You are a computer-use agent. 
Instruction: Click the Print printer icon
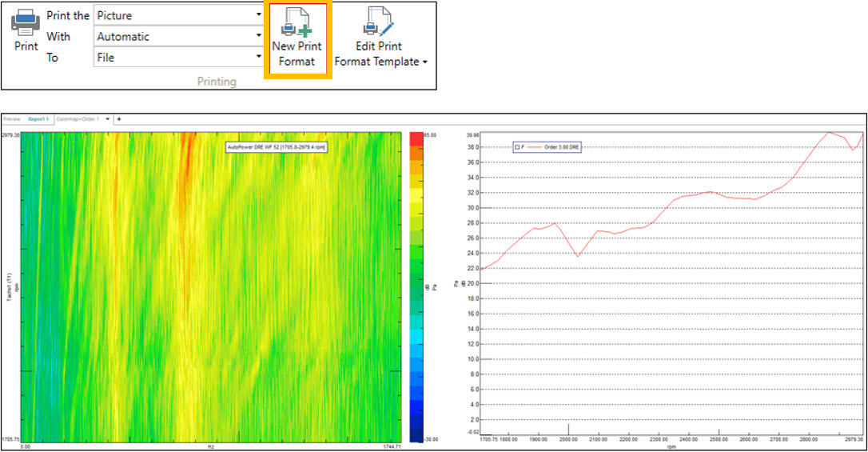(26, 24)
